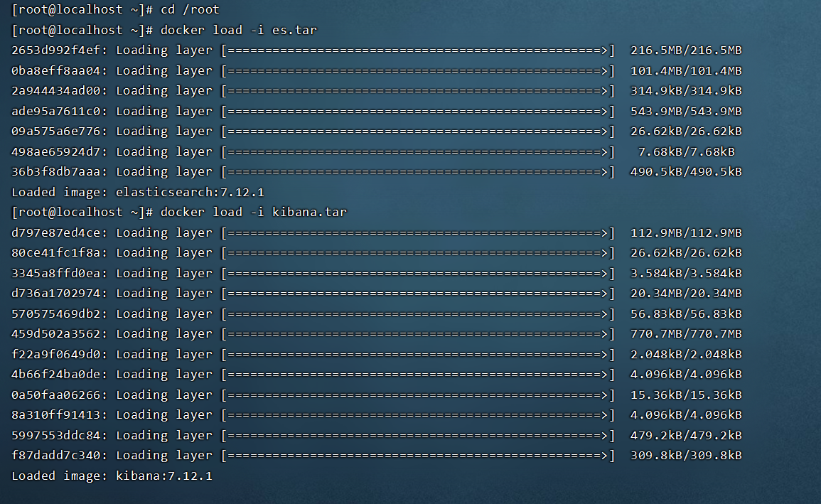The width and height of the screenshot is (821, 504).
Task: Select the layer ID 8a310ff91413
Action: point(55,415)
